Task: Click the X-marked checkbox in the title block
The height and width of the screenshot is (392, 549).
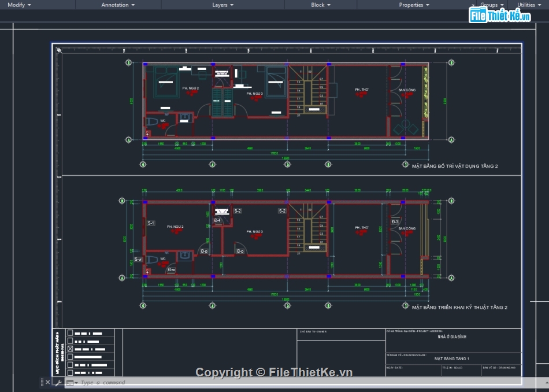Action: pos(71,349)
